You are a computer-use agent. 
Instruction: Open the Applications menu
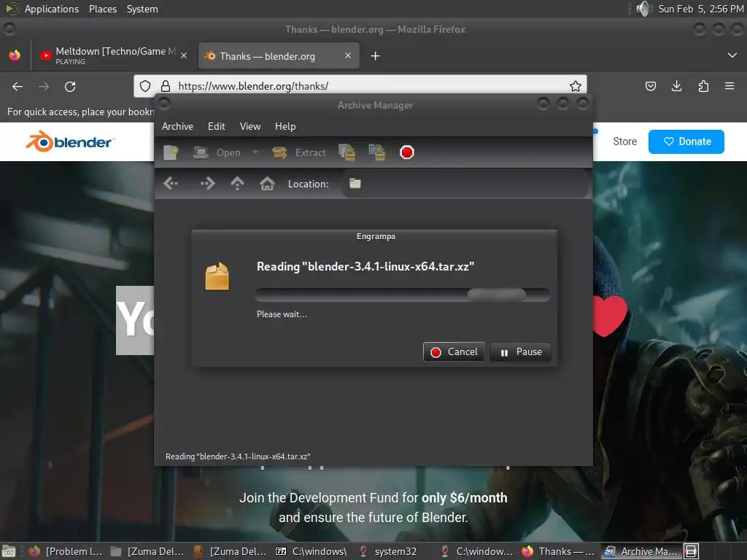[x=52, y=9]
